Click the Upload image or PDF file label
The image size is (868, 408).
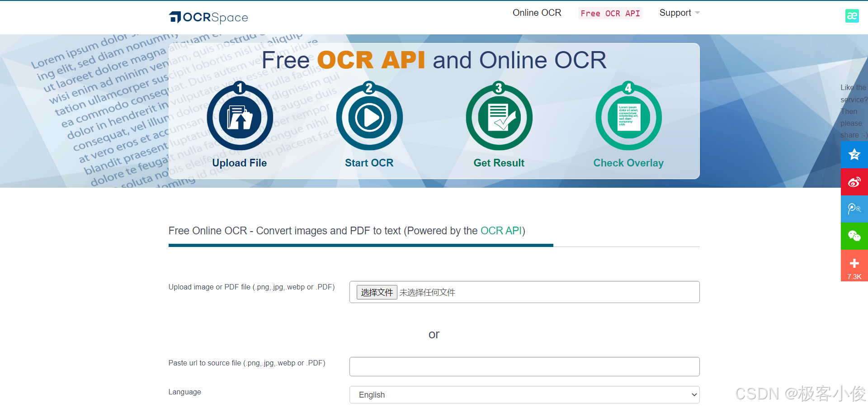[x=251, y=287]
